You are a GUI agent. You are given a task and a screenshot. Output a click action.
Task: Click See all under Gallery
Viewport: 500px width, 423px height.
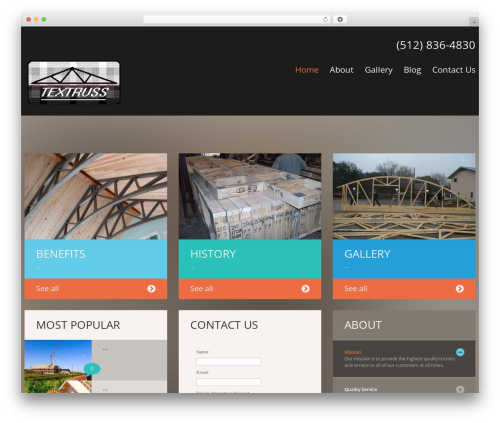(356, 288)
